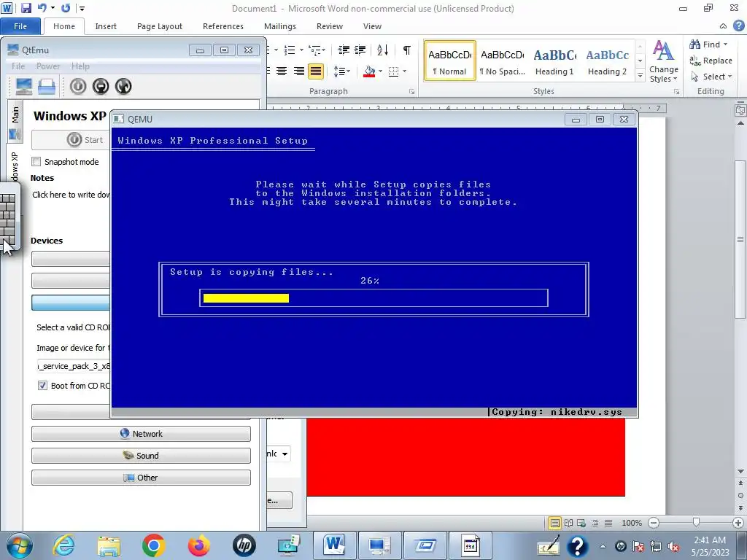Click the QtEmu Notes text area
This screenshot has height=560, width=747.
coord(71,195)
